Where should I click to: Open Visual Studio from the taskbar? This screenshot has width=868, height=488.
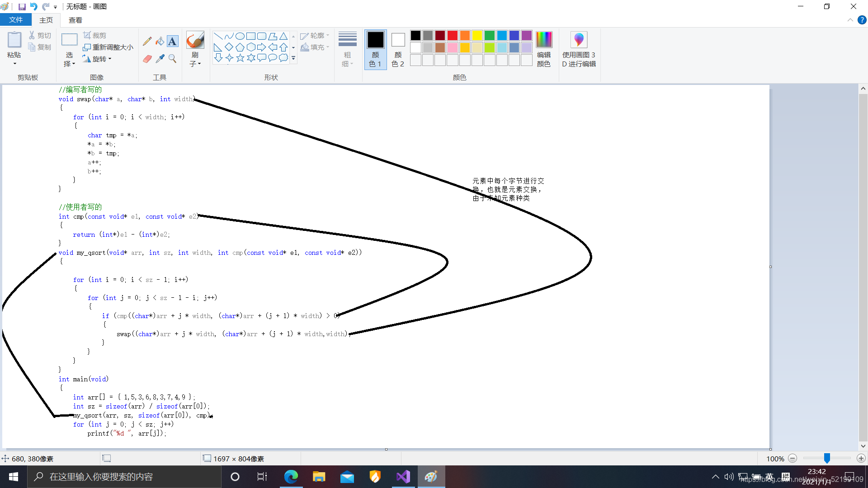pyautogui.click(x=403, y=477)
